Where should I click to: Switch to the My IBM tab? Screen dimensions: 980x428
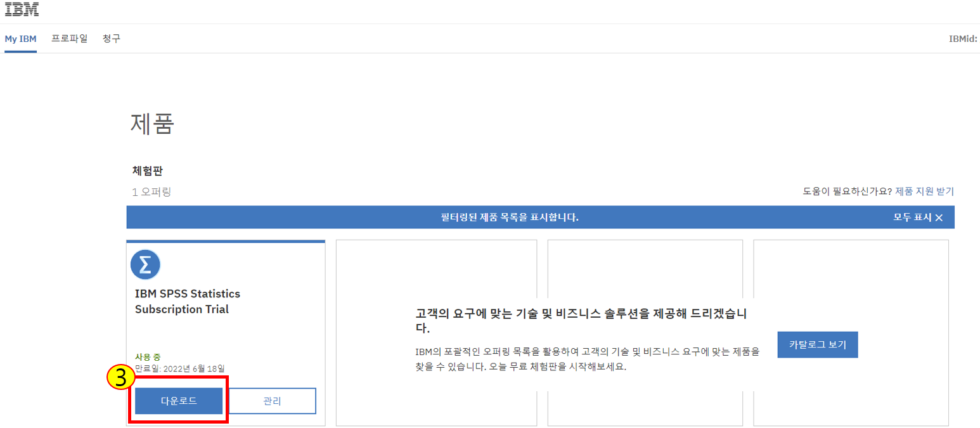tap(20, 39)
